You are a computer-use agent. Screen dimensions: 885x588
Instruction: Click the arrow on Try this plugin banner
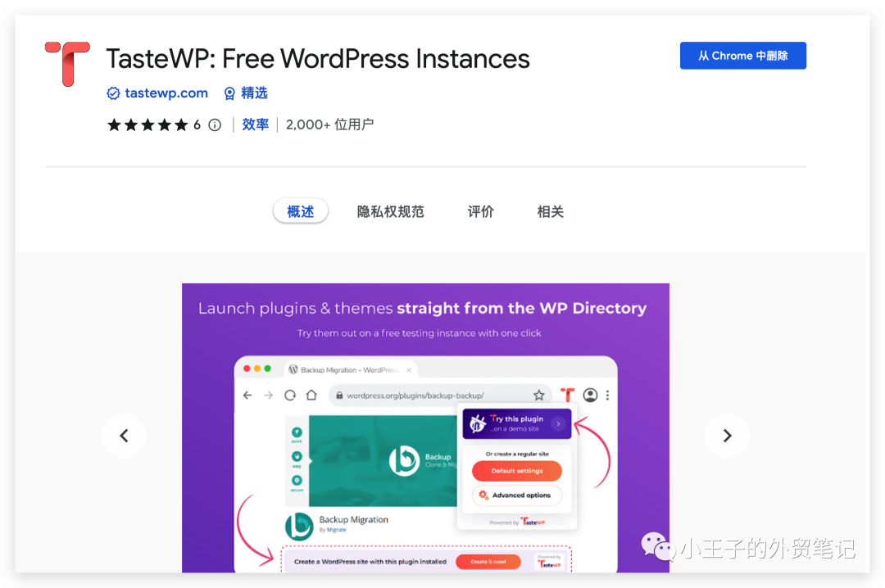click(558, 423)
